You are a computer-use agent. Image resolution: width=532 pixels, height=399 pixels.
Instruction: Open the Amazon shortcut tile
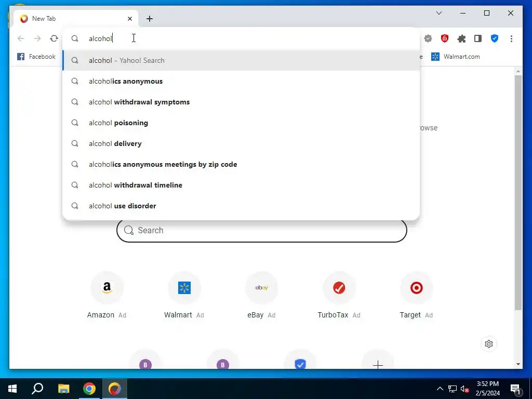click(x=107, y=295)
